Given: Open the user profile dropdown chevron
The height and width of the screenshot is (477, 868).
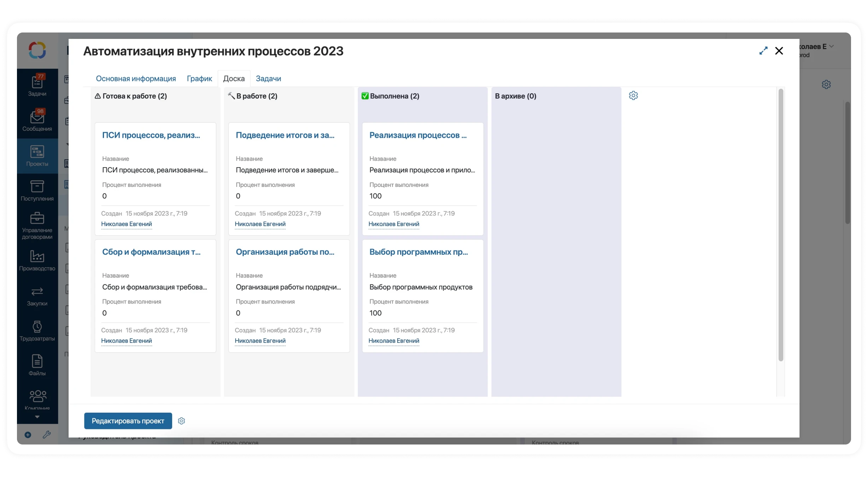Looking at the screenshot, I should 831,46.
